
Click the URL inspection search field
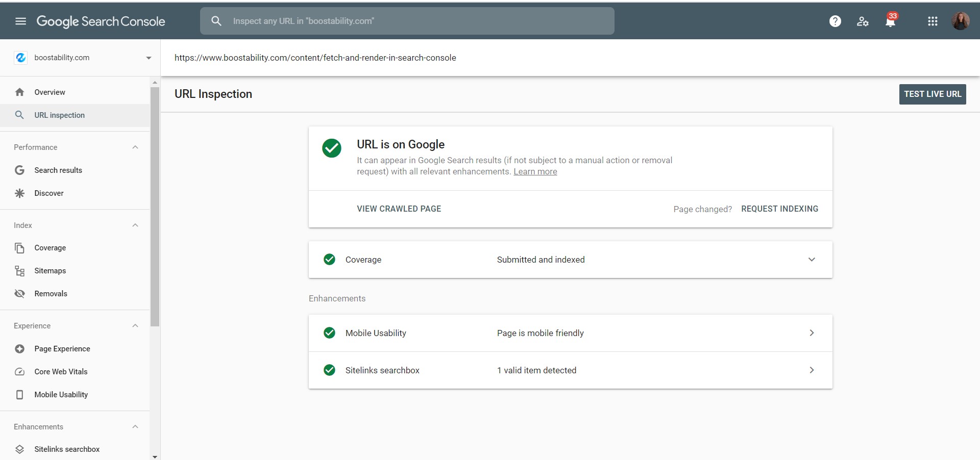(407, 20)
